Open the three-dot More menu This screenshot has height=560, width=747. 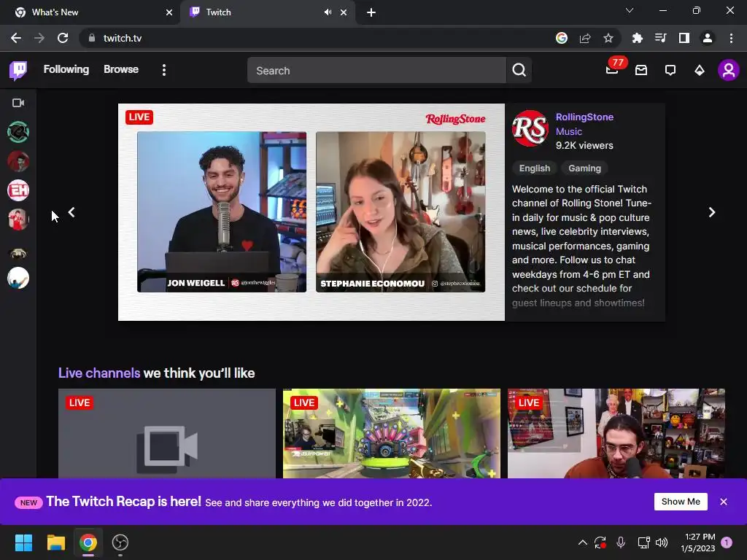tap(164, 71)
